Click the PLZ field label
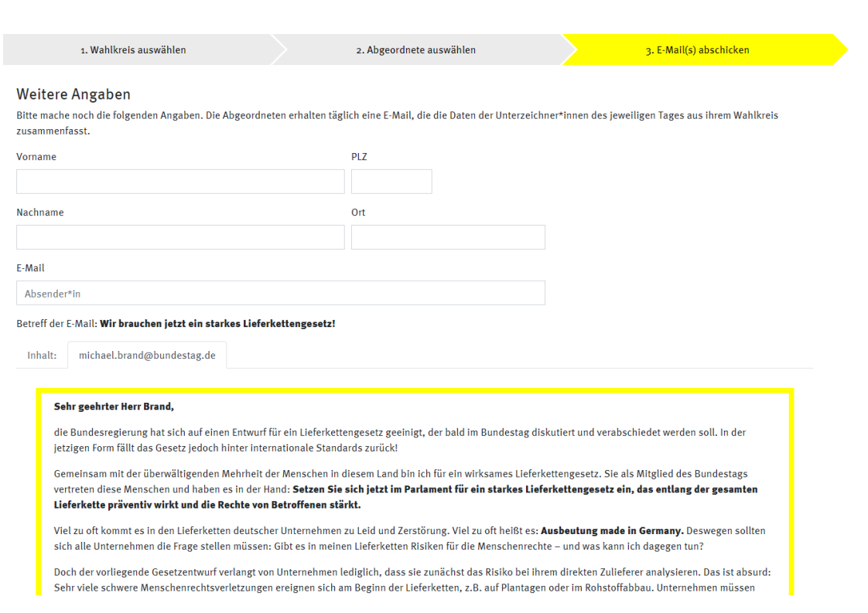868x613 pixels. pyautogui.click(x=359, y=157)
